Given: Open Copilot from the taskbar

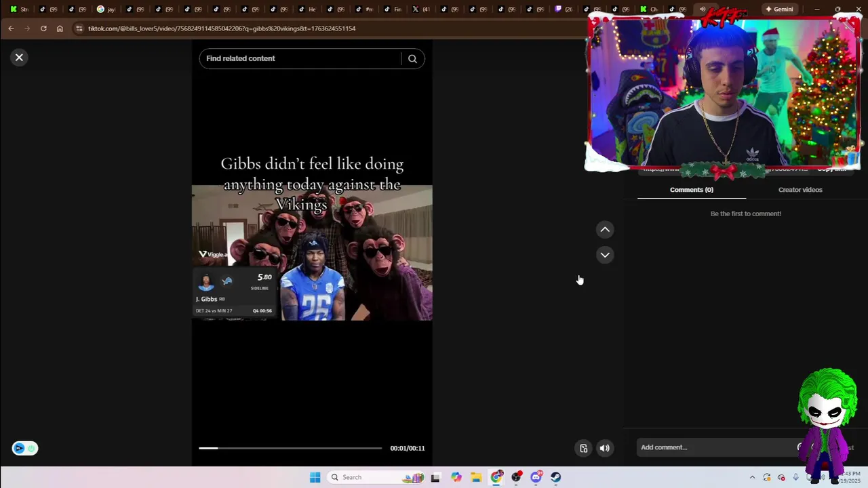Looking at the screenshot, I should 456,477.
